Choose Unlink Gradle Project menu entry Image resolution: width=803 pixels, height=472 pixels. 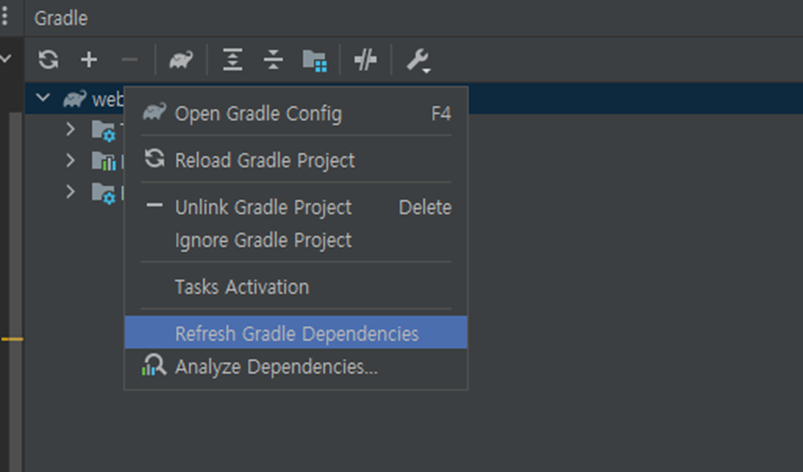click(296, 207)
